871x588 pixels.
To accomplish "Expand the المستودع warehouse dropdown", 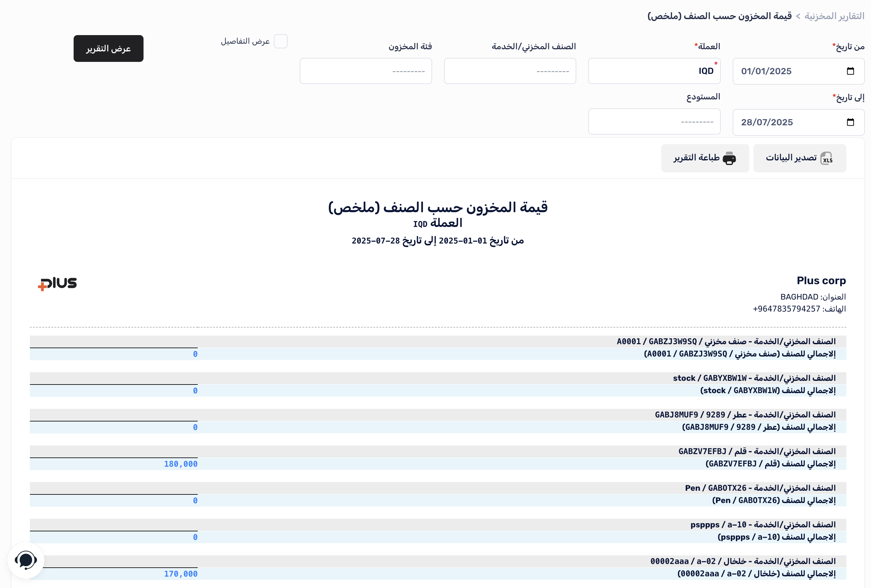I will pyautogui.click(x=654, y=122).
